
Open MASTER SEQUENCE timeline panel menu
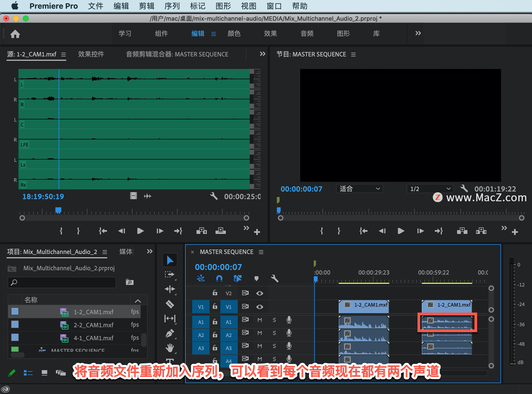coord(261,252)
